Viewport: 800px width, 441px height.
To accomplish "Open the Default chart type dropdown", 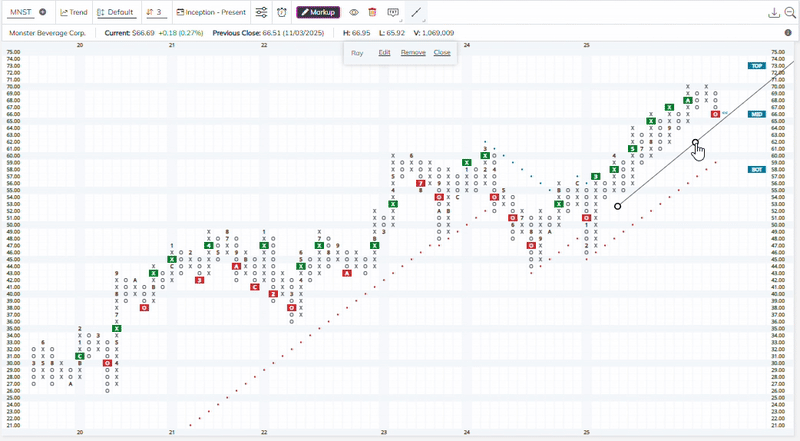I will pyautogui.click(x=116, y=12).
